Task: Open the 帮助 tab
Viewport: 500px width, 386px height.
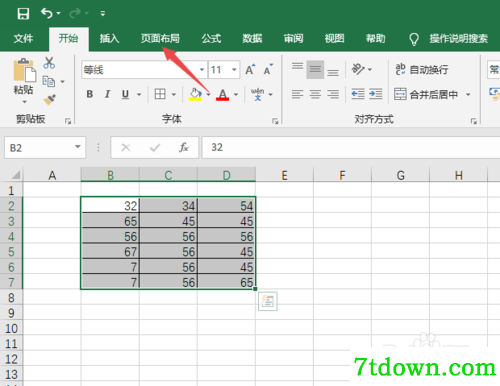Action: click(x=376, y=39)
